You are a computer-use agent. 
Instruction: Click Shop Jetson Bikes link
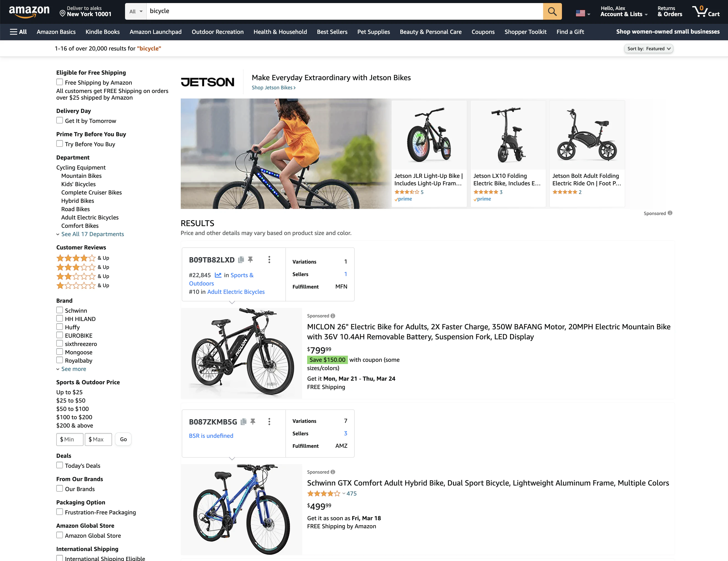click(273, 87)
